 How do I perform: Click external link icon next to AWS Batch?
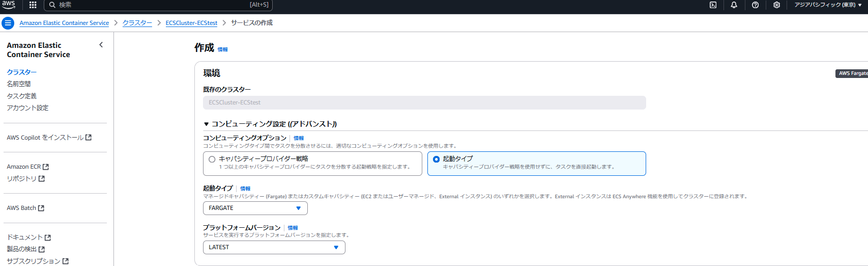pos(41,208)
